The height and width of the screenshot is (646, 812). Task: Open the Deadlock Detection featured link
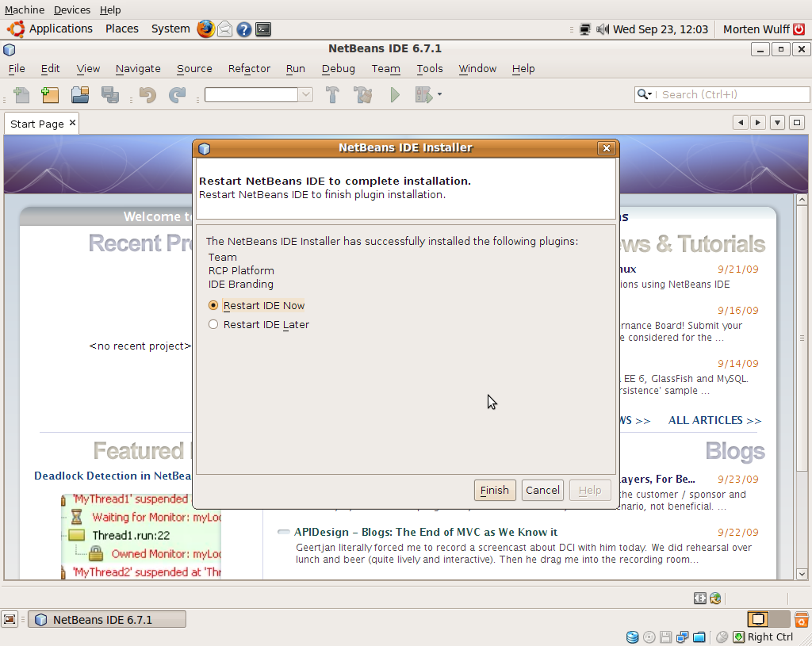[113, 476]
